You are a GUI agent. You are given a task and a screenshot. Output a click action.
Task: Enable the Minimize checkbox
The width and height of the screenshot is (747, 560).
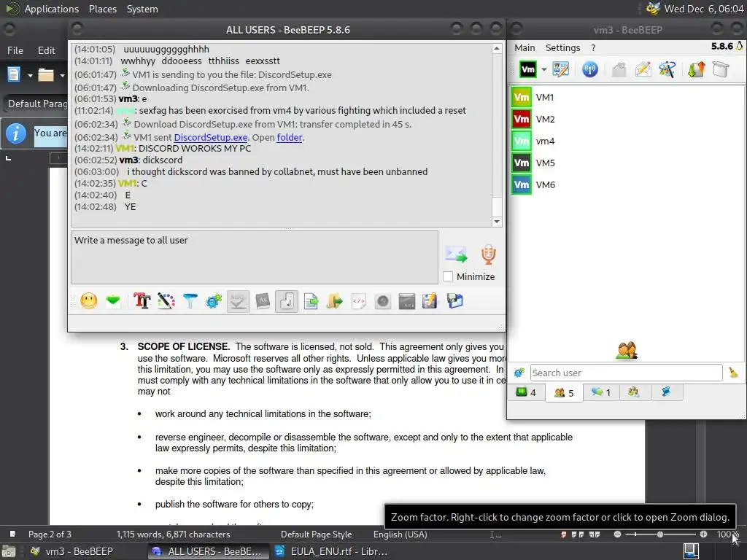tap(448, 276)
